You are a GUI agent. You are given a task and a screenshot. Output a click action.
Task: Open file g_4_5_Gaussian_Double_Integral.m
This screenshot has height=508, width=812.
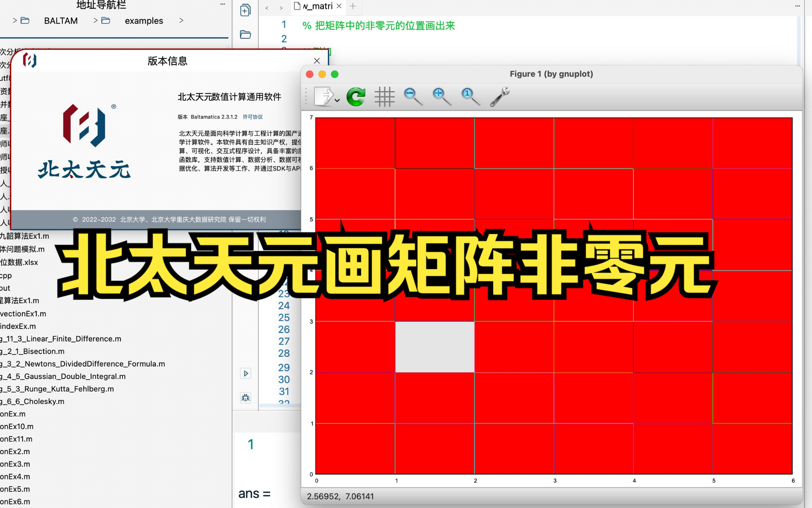click(63, 376)
